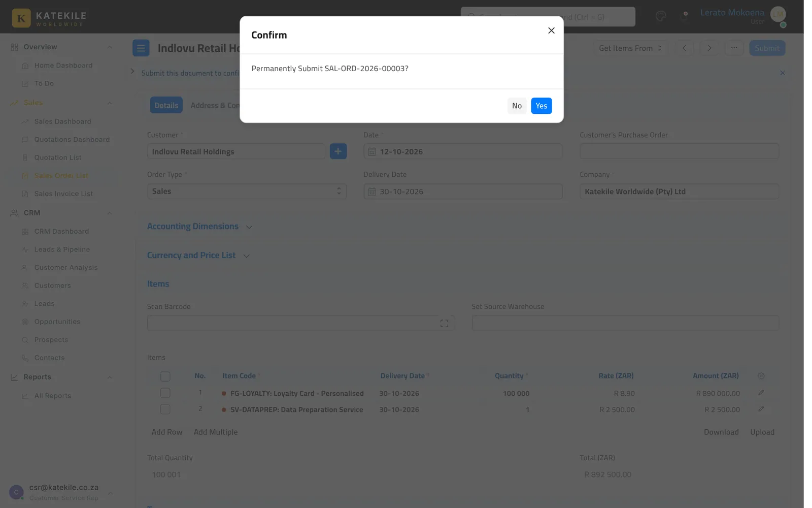Edit row 2 SV-DATAPREP with pencil icon

click(761, 409)
